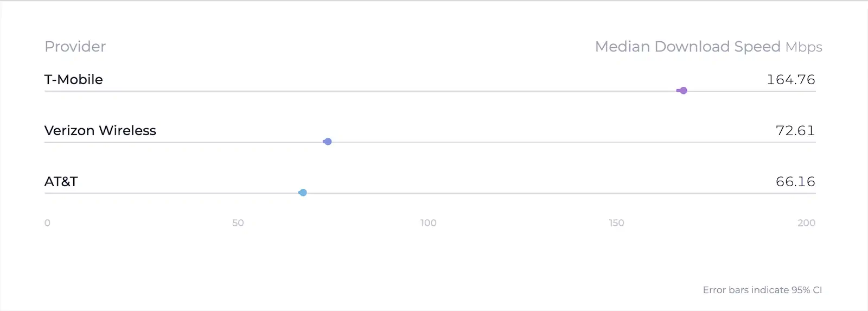Click the 50 axis tick label
The height and width of the screenshot is (311, 868).
238,223
